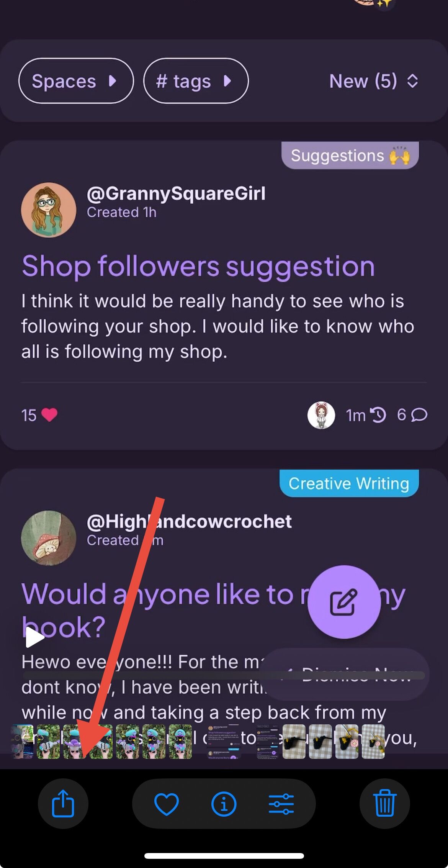View last replier avatar beside 1m
Image resolution: width=448 pixels, height=868 pixels.
click(x=321, y=415)
